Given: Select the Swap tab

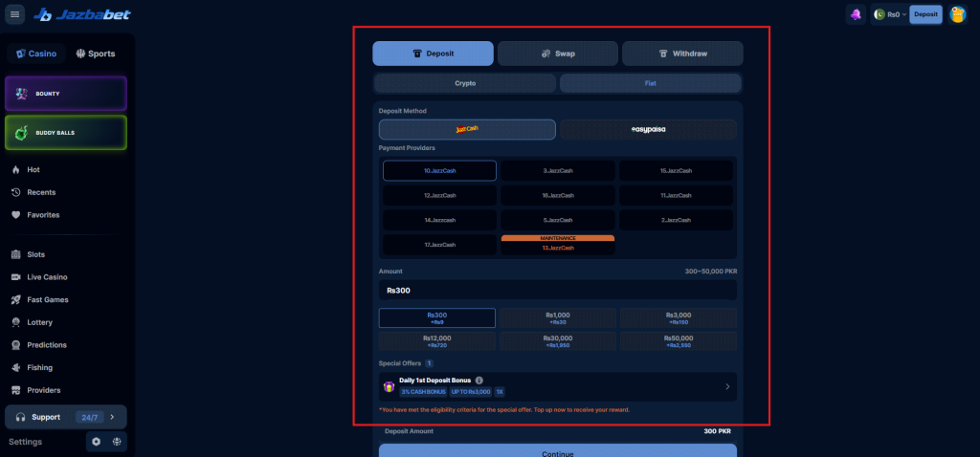Looking at the screenshot, I should pyautogui.click(x=558, y=54).
